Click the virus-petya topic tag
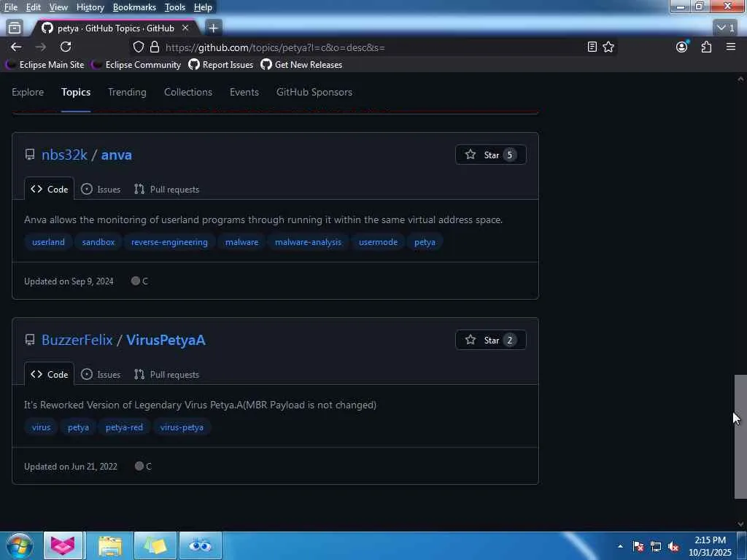Viewport: 747px width, 560px height. [182, 427]
